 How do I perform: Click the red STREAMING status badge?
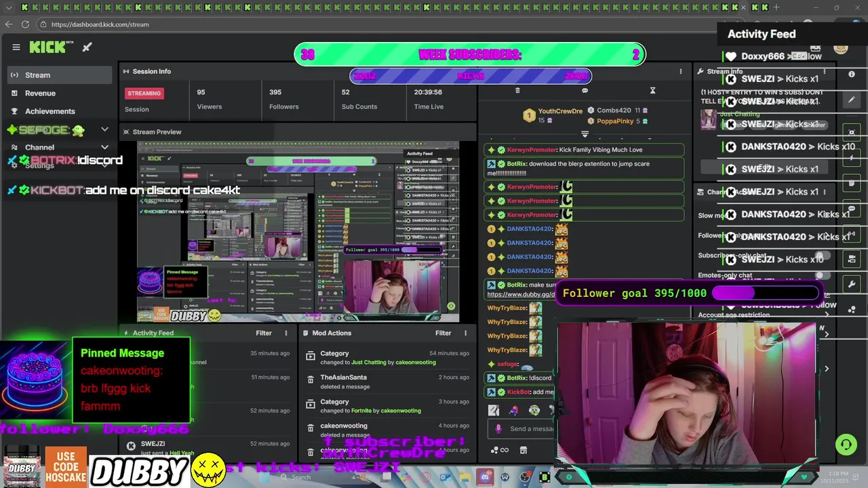coord(144,93)
